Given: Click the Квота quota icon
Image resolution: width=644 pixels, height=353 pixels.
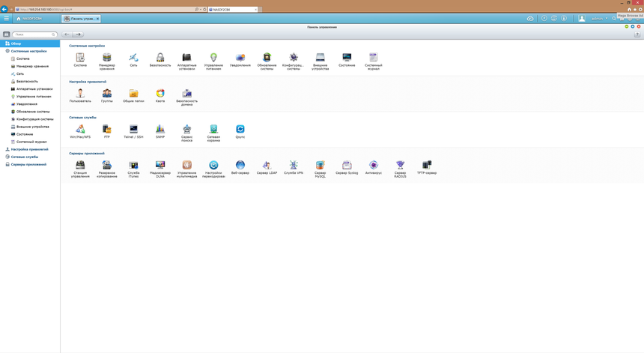Looking at the screenshot, I should click(x=160, y=94).
